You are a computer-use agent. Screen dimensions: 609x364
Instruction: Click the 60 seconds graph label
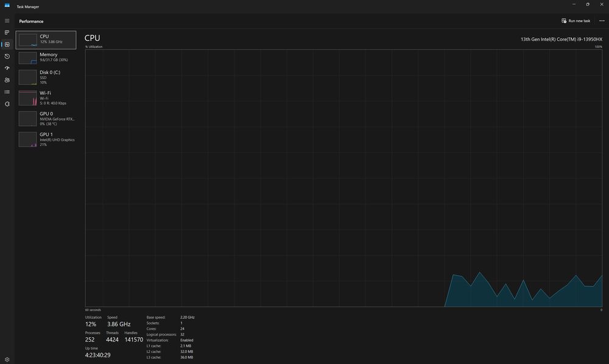(x=93, y=310)
